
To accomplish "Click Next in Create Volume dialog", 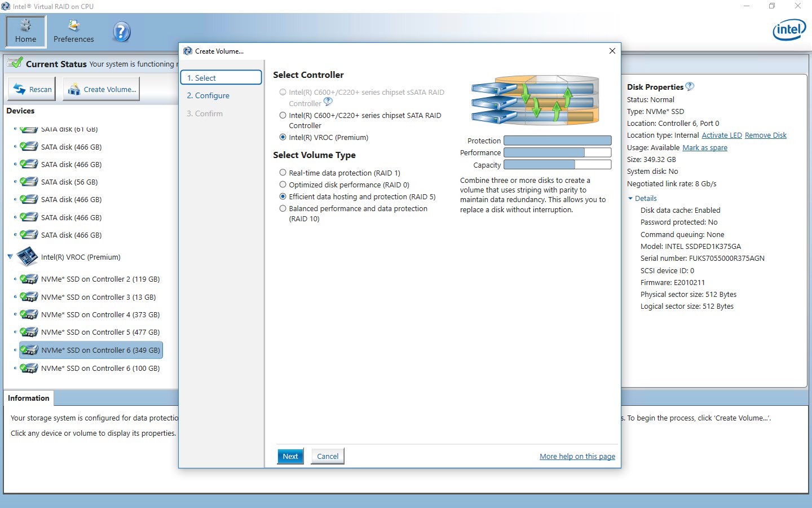I will [x=290, y=456].
